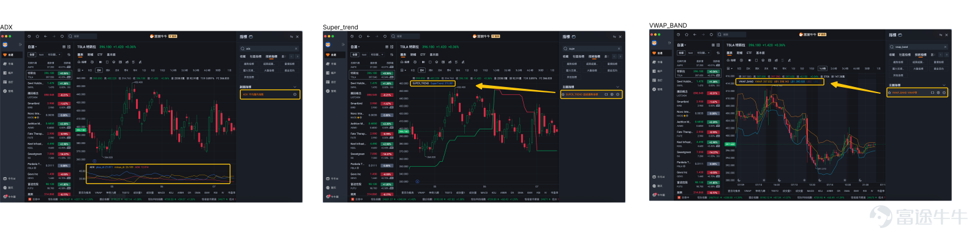Select the Sweetgreen watchlist row in the Super_trend window
Image resolution: width=980 pixels, height=239 pixels.
tap(372, 156)
